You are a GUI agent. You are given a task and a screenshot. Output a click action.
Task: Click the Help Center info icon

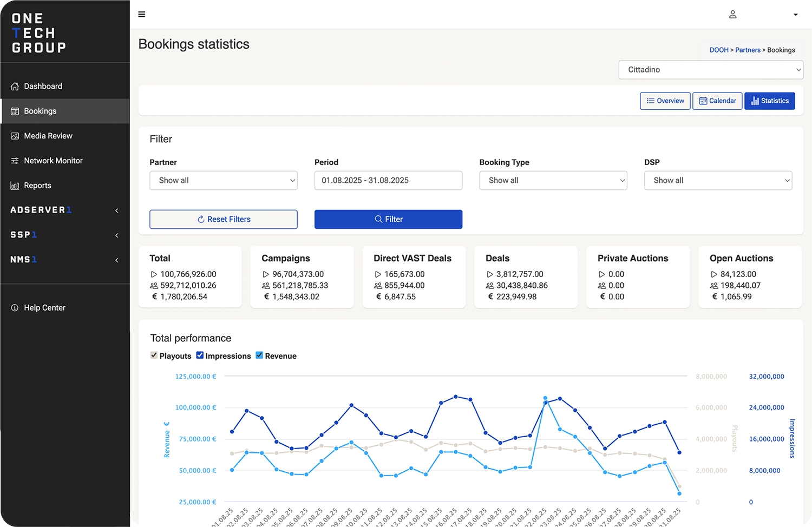(x=15, y=308)
